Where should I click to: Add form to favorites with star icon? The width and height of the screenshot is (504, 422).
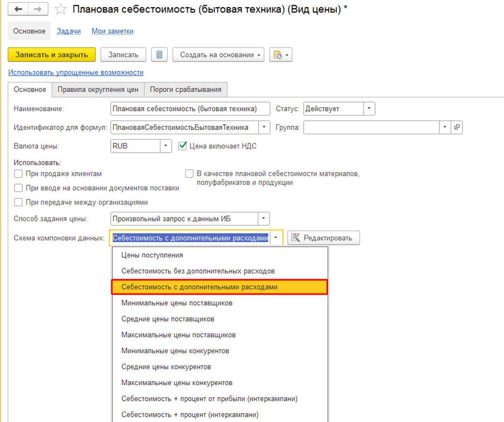pos(61,9)
